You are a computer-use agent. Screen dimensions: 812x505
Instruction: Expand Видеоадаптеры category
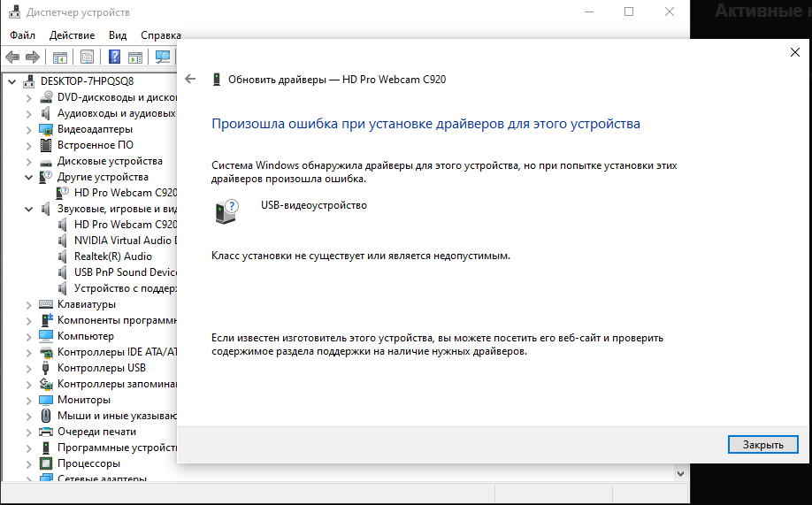(x=29, y=129)
